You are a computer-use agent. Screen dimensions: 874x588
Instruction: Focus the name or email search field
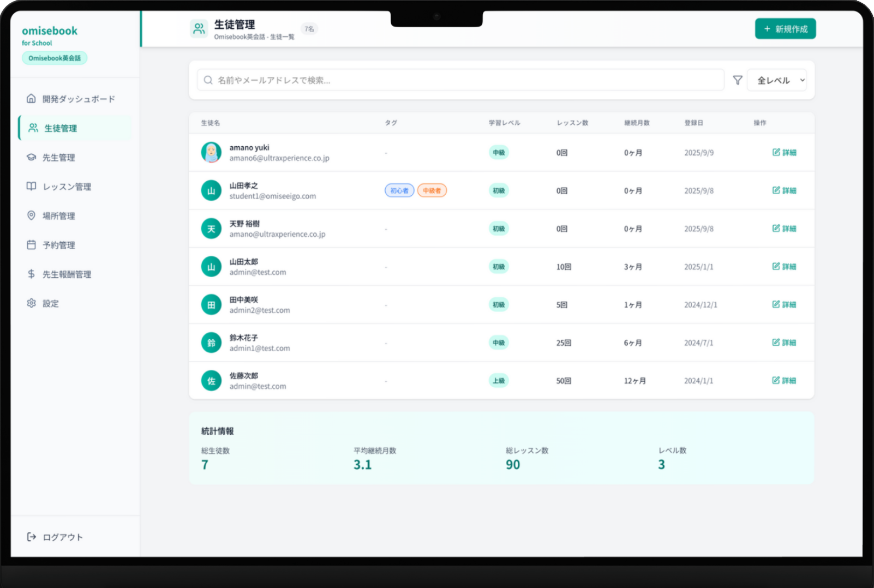[x=461, y=80]
